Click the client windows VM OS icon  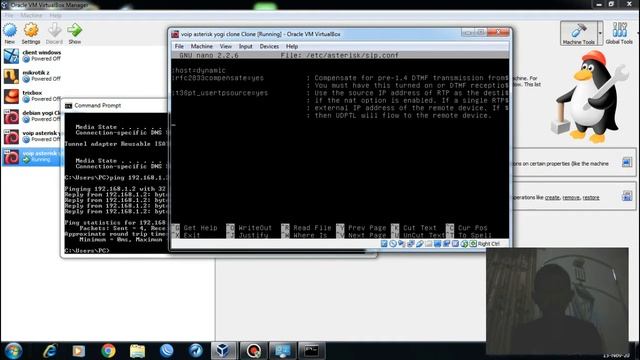(11, 56)
